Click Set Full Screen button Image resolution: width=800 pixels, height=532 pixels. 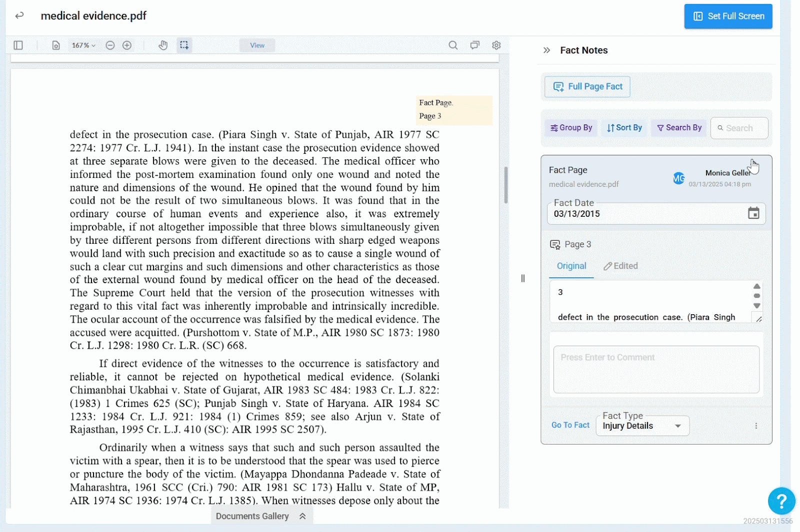[728, 16]
